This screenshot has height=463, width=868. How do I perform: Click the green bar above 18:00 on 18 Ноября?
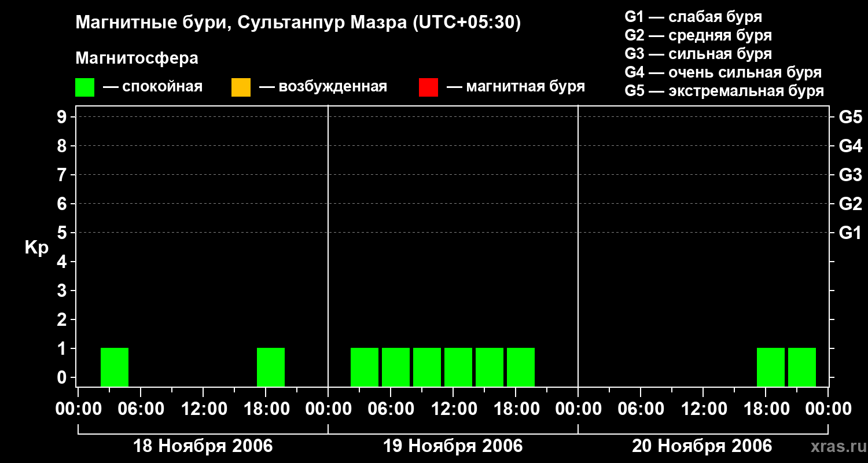tap(271, 367)
